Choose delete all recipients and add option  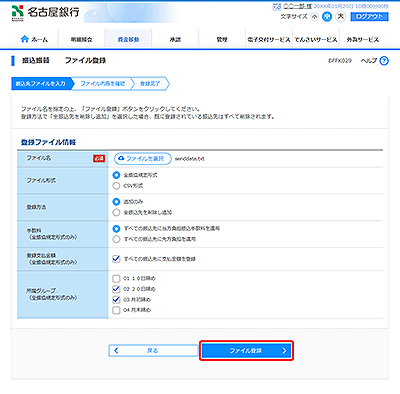point(116,212)
